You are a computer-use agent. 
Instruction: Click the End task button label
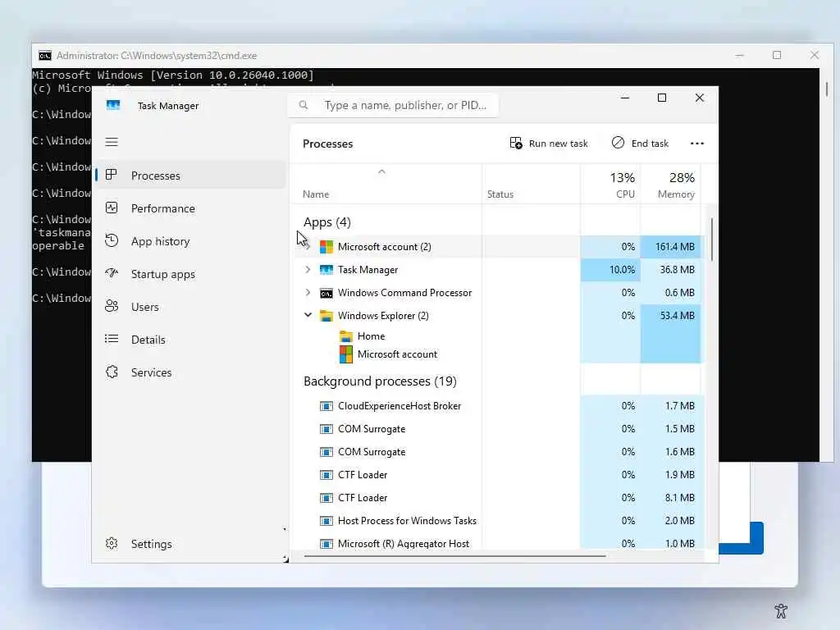click(x=650, y=144)
